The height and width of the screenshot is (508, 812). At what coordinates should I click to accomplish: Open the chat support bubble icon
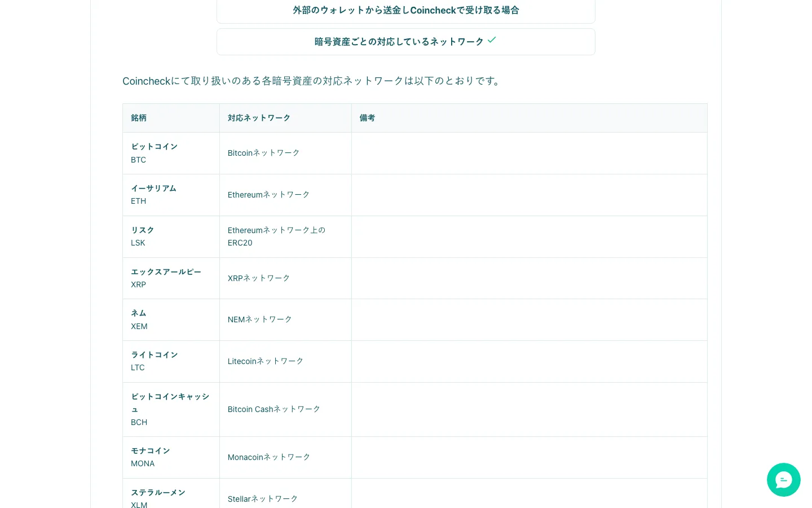[783, 480]
